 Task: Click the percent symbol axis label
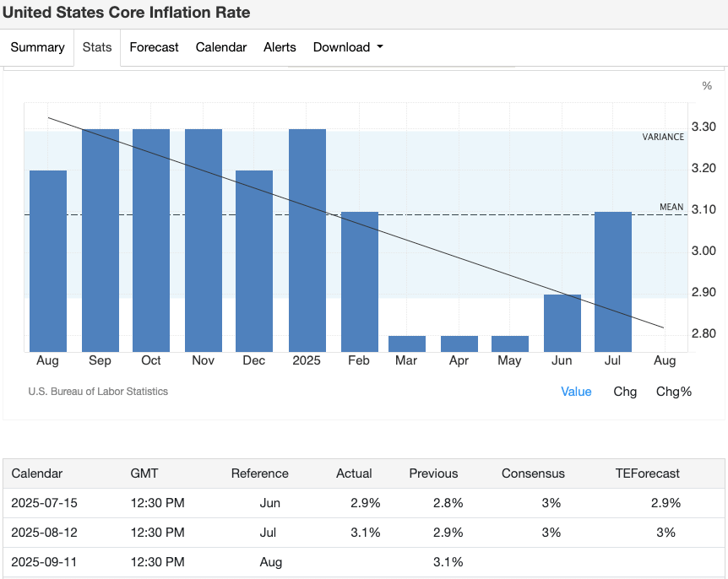point(706,85)
